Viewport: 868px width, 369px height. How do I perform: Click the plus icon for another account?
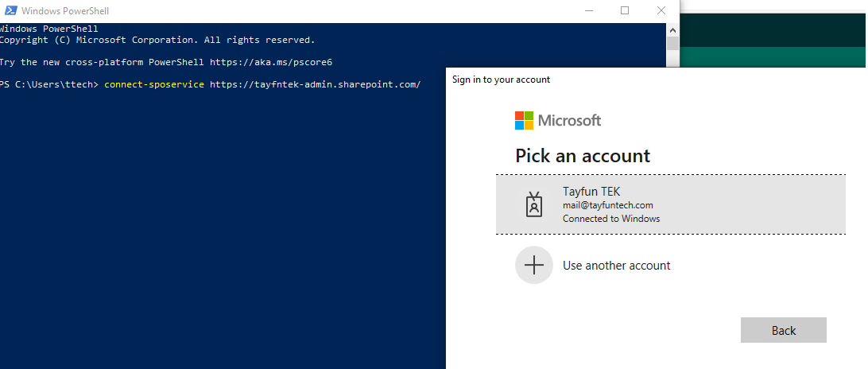tap(534, 265)
